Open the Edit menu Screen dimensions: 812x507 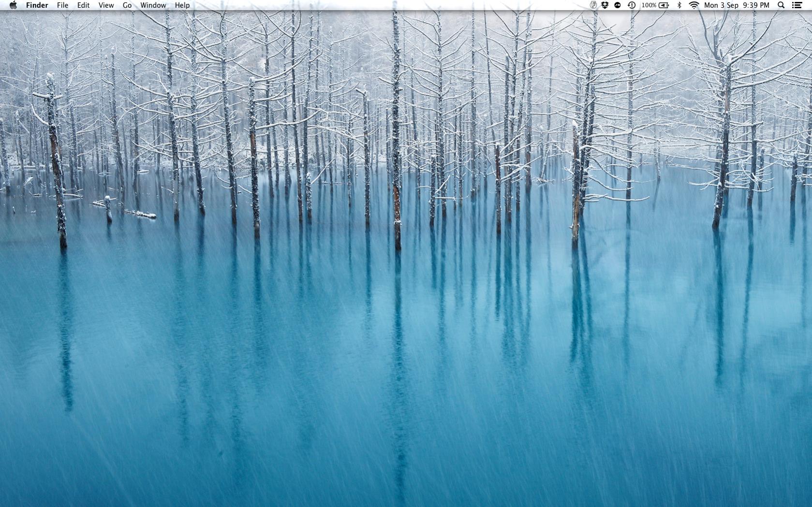point(83,5)
